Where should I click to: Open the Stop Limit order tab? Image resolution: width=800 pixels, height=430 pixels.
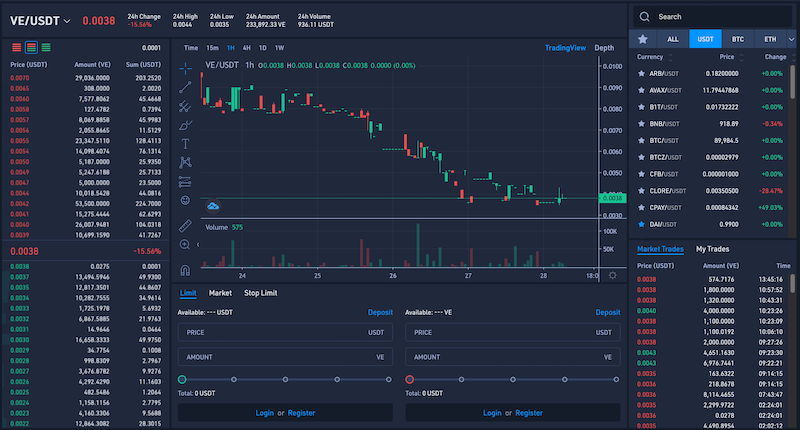(260, 293)
